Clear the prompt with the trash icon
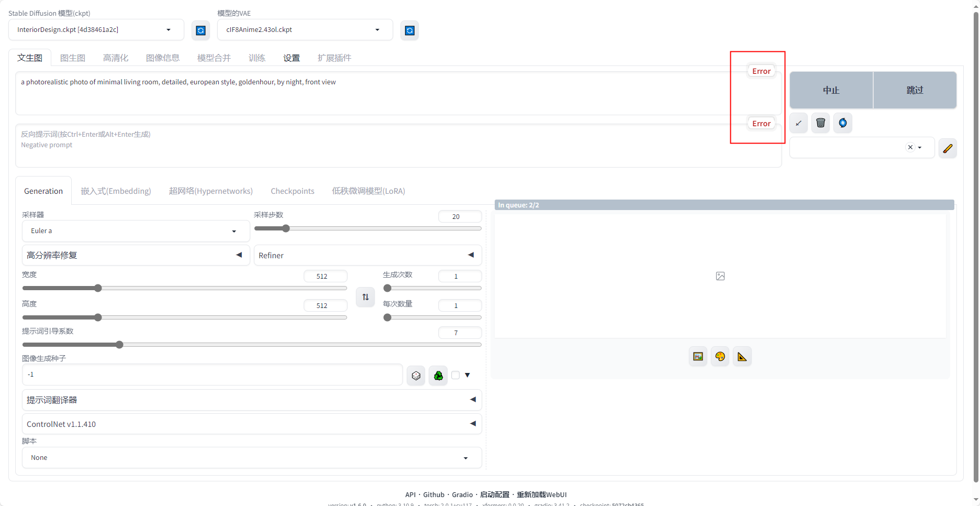This screenshot has width=980, height=506. 820,123
